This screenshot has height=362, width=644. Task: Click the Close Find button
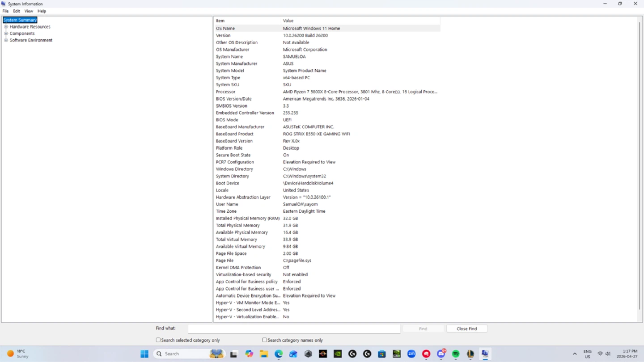coord(467,329)
